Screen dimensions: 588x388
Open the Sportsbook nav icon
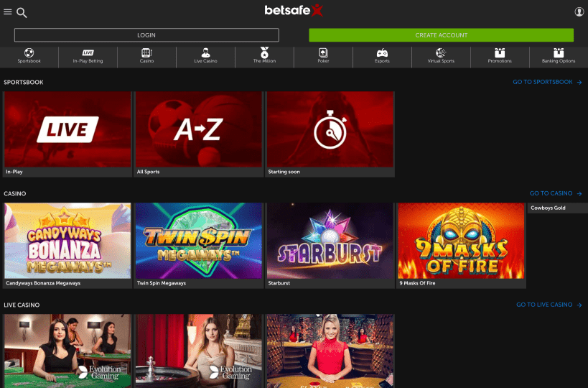click(x=29, y=52)
